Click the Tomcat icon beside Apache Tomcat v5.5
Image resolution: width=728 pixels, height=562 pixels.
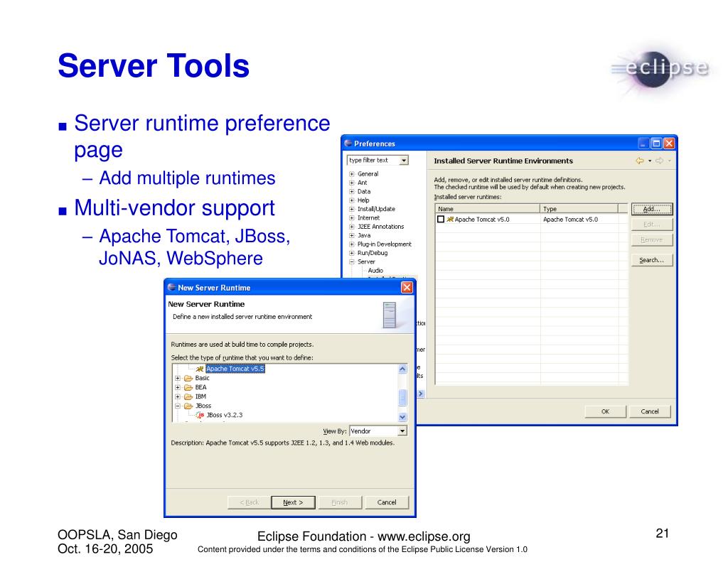[200, 369]
